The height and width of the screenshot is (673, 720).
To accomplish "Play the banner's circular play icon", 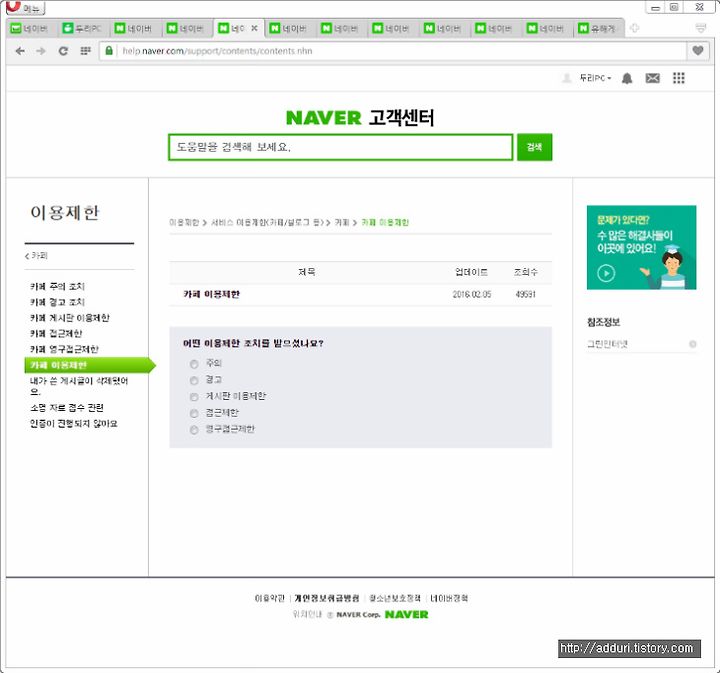I will pyautogui.click(x=606, y=273).
